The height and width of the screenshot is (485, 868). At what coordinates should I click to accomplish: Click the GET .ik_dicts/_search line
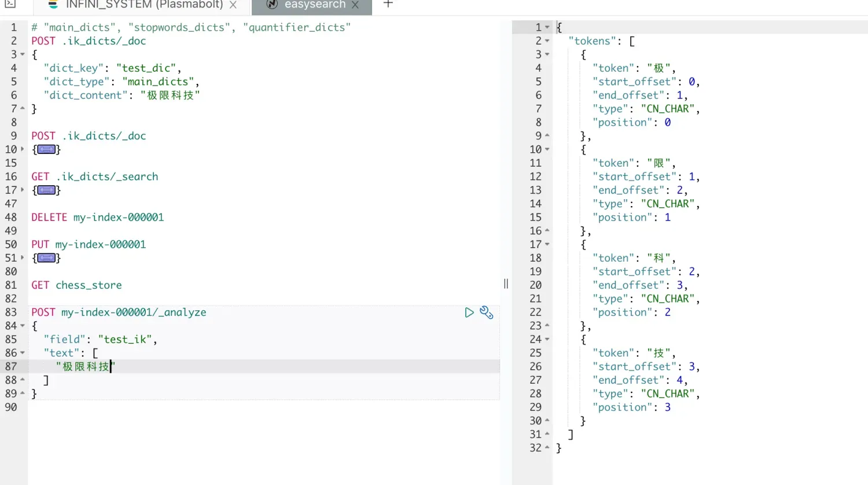pyautogui.click(x=95, y=177)
